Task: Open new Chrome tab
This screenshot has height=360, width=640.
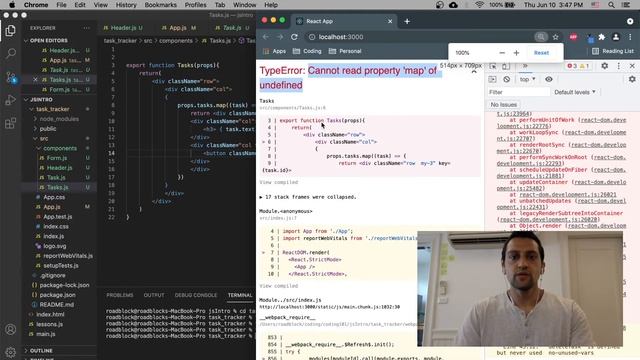Action: (x=407, y=21)
